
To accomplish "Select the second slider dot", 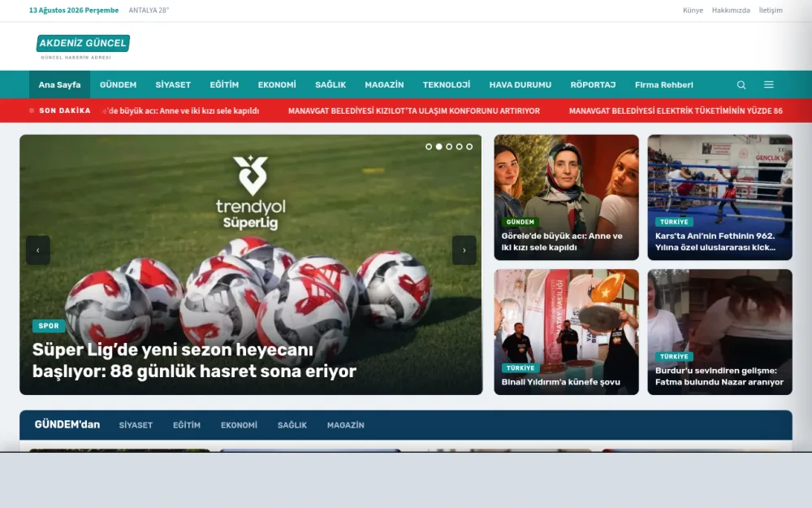I will [x=439, y=146].
